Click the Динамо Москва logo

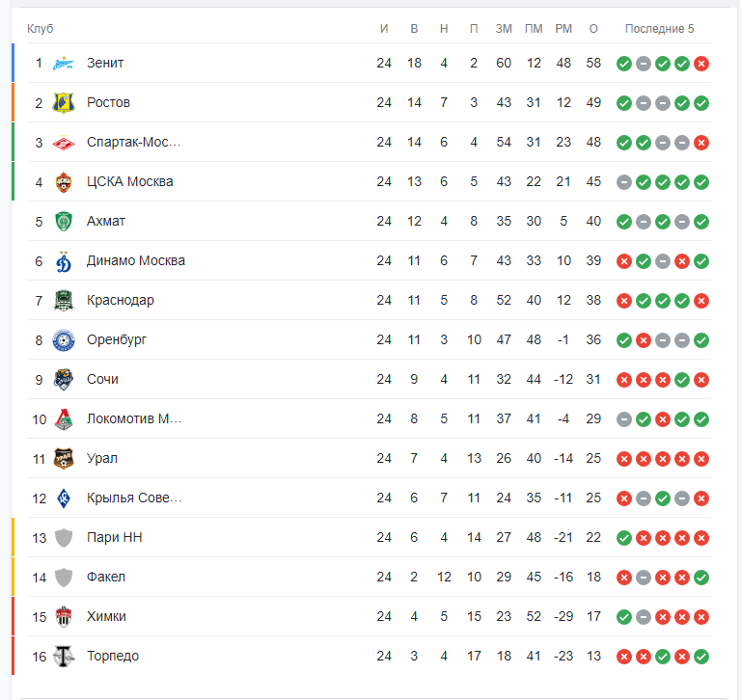coord(64,261)
